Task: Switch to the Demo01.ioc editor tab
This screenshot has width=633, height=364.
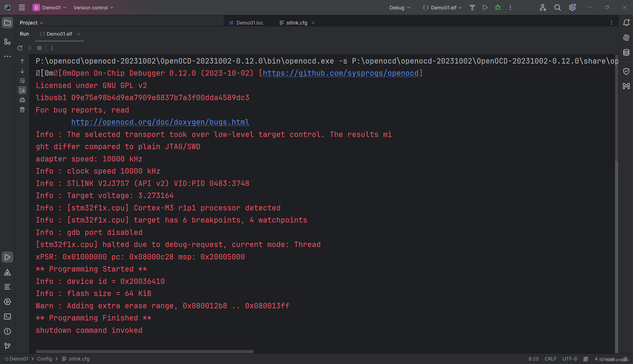Action: [246, 23]
